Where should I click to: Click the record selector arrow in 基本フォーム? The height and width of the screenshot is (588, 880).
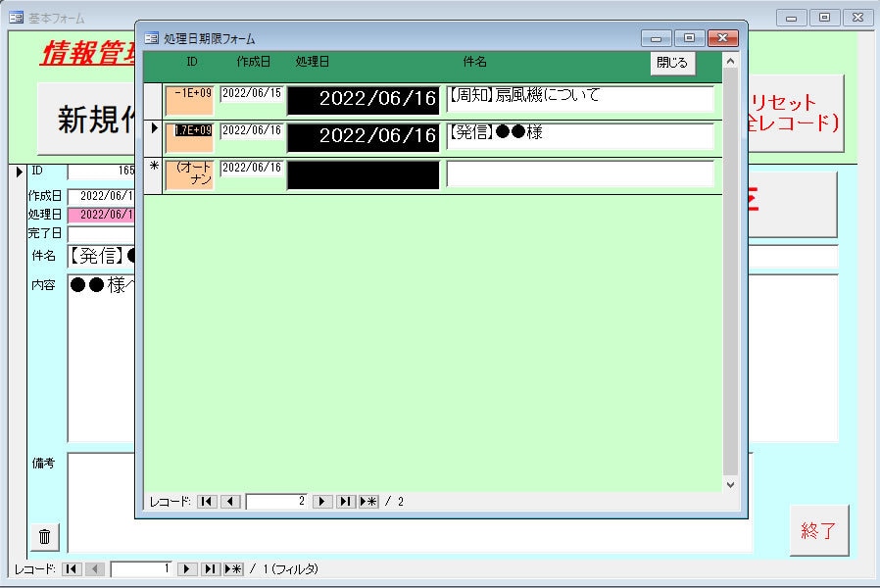19,171
